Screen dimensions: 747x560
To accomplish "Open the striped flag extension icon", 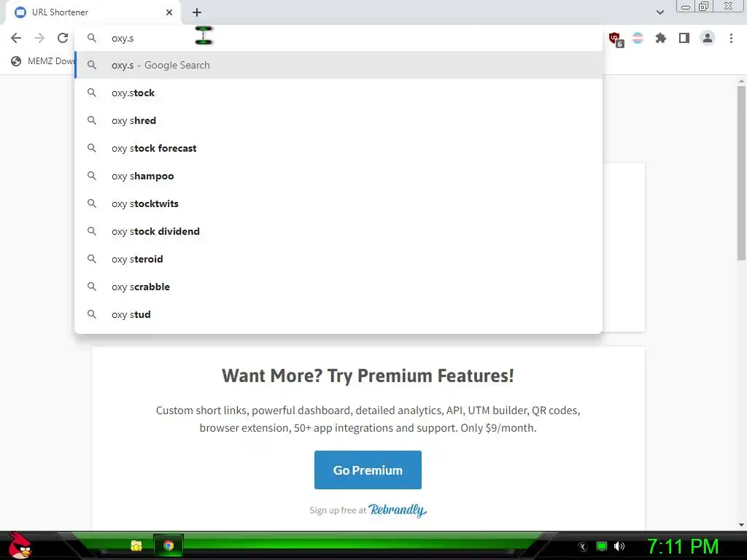I will [638, 38].
